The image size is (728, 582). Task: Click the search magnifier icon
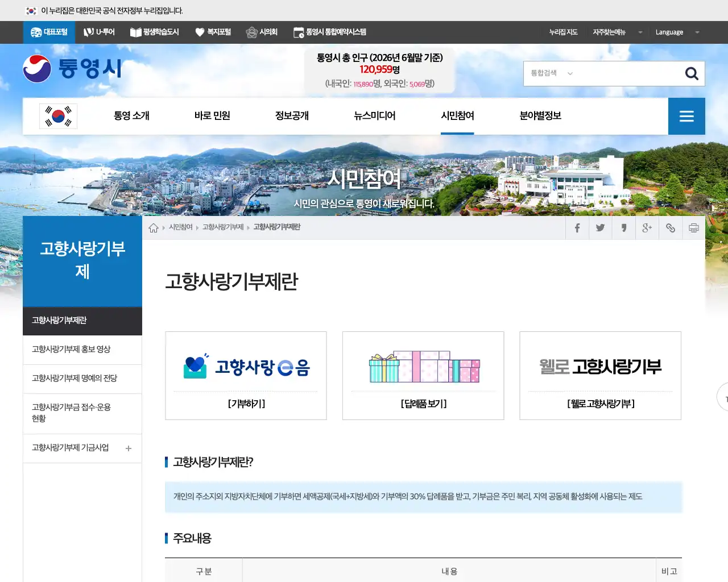[692, 73]
